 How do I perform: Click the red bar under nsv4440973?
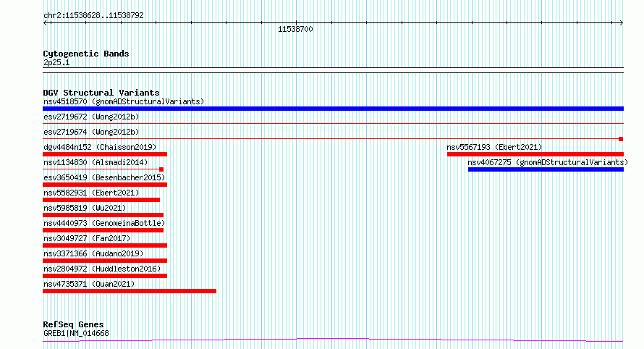pyautogui.click(x=103, y=230)
